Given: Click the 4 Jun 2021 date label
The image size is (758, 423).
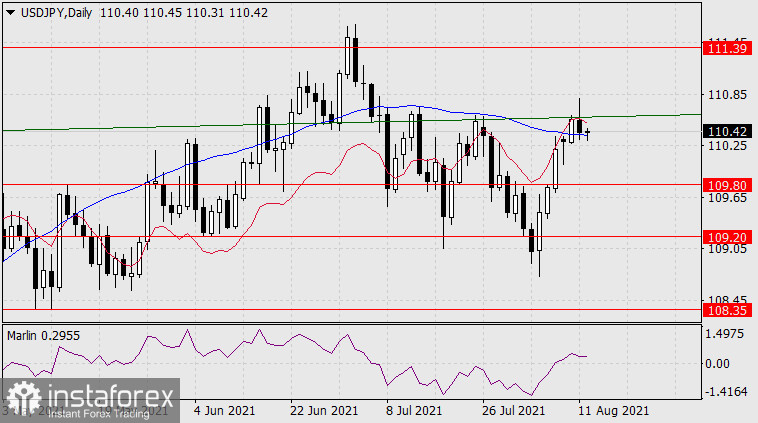Looking at the screenshot, I should point(225,411).
